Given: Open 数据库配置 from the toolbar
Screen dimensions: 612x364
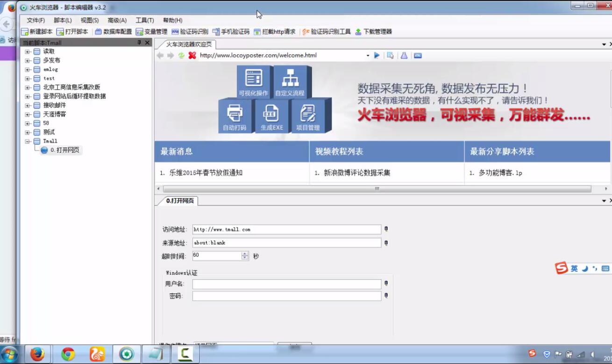Looking at the screenshot, I should tap(114, 32).
